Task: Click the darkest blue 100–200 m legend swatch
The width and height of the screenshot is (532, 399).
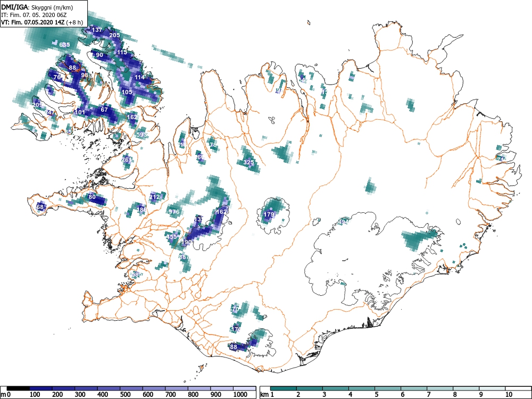Action: click(41, 388)
